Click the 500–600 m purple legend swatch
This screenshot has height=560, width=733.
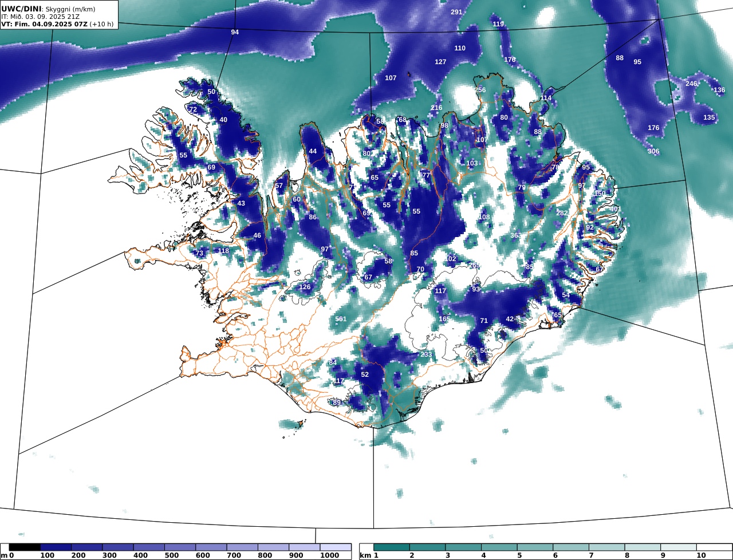[x=180, y=547]
